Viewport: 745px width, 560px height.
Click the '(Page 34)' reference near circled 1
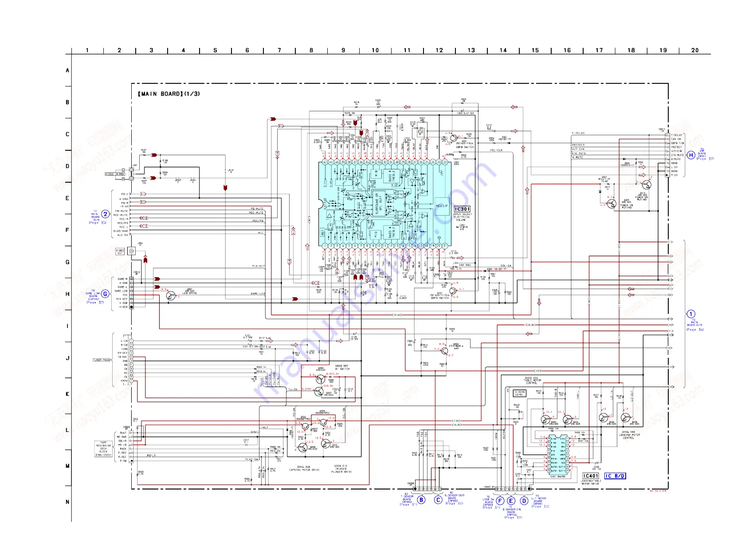(x=695, y=329)
